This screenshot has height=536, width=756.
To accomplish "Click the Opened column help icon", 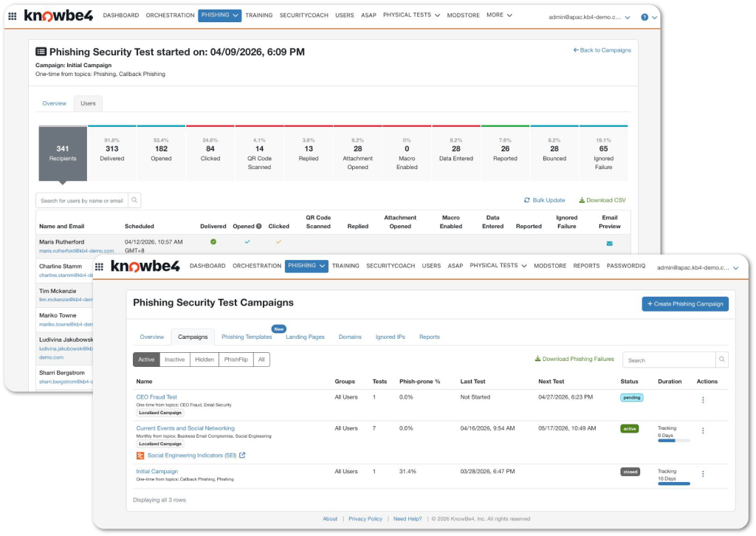I will (x=259, y=226).
